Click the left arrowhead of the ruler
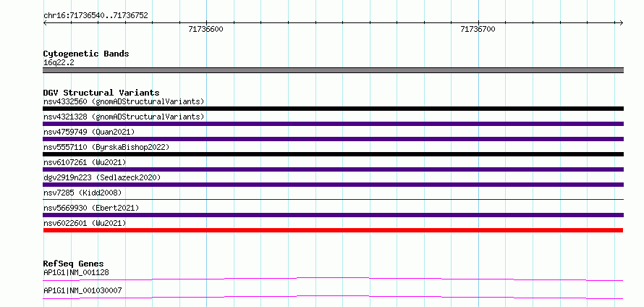This screenshot has width=644, height=307. [45, 22]
